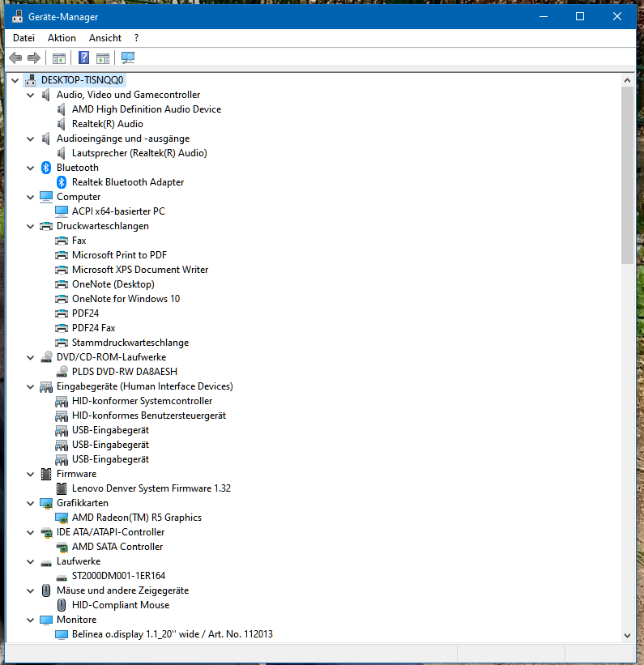The image size is (644, 665).
Task: Collapse the Eingabegeräte (Human Interface Devices) category
Action: (x=31, y=387)
